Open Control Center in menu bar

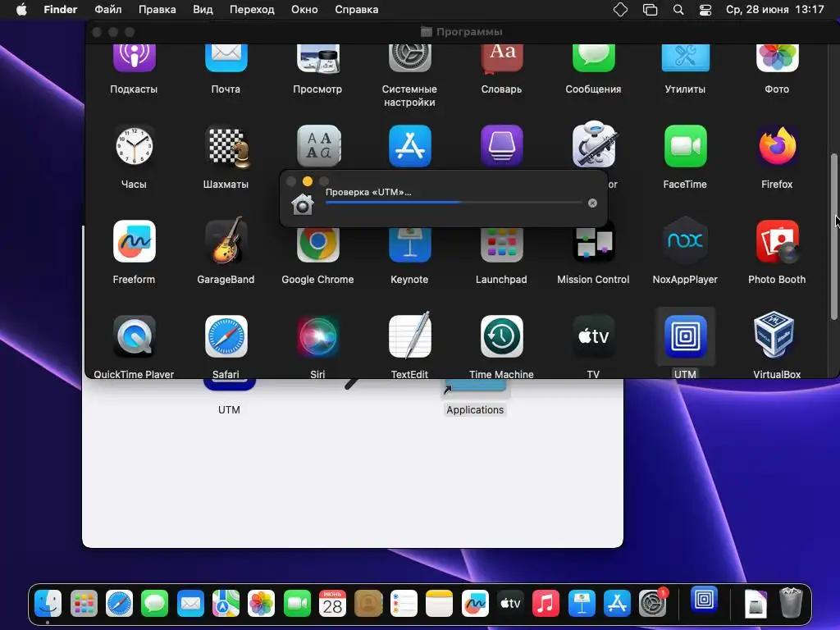(x=705, y=10)
